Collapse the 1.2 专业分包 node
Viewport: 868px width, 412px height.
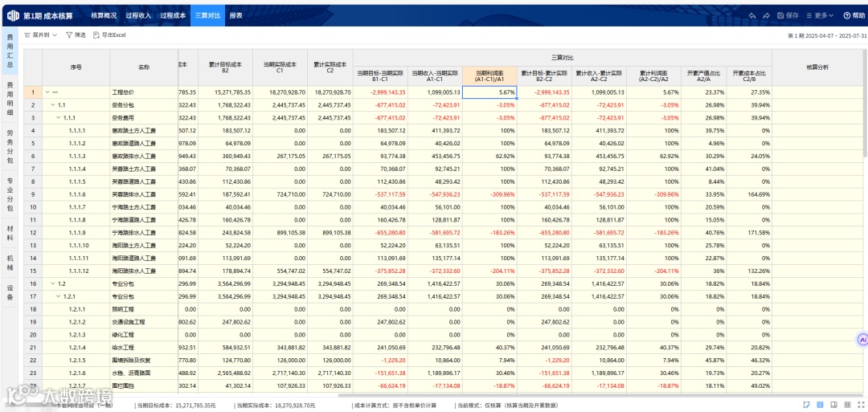coord(53,284)
